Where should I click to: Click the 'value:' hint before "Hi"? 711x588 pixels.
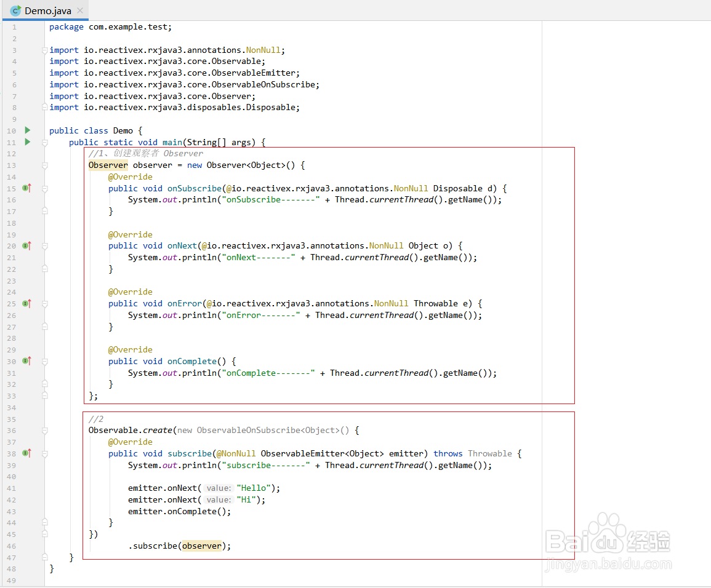[219, 499]
